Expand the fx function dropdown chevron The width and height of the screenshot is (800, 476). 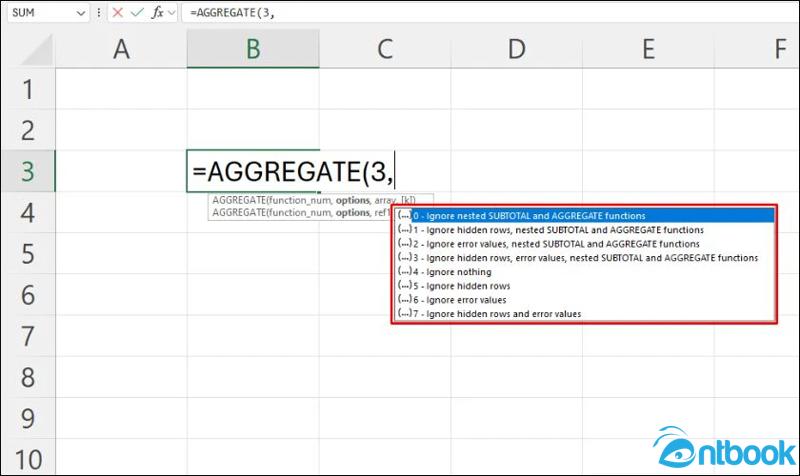[x=172, y=13]
